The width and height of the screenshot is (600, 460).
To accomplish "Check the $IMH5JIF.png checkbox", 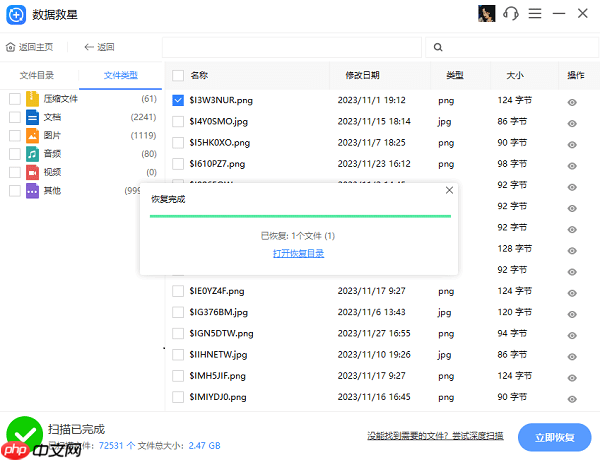I will (178, 376).
